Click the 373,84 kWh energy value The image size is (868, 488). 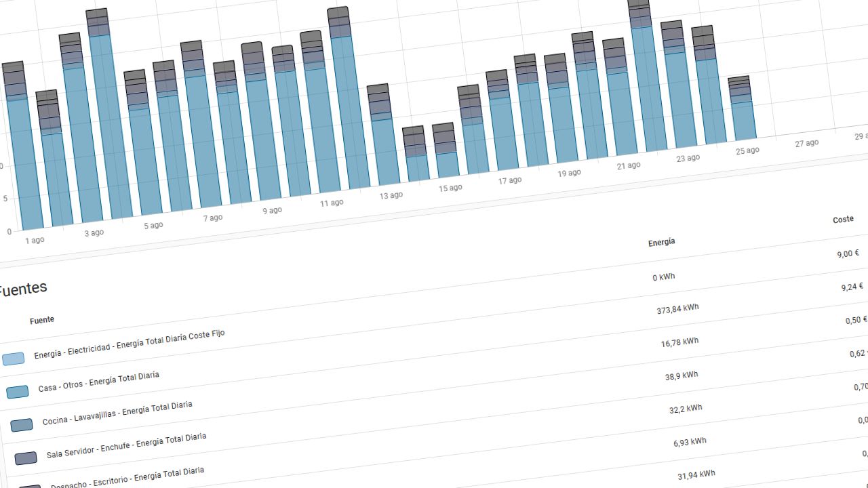(677, 309)
